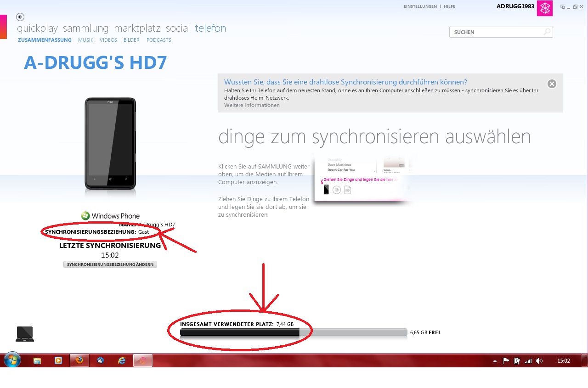Open the marktplatz section
588x388 pixels.
[137, 28]
